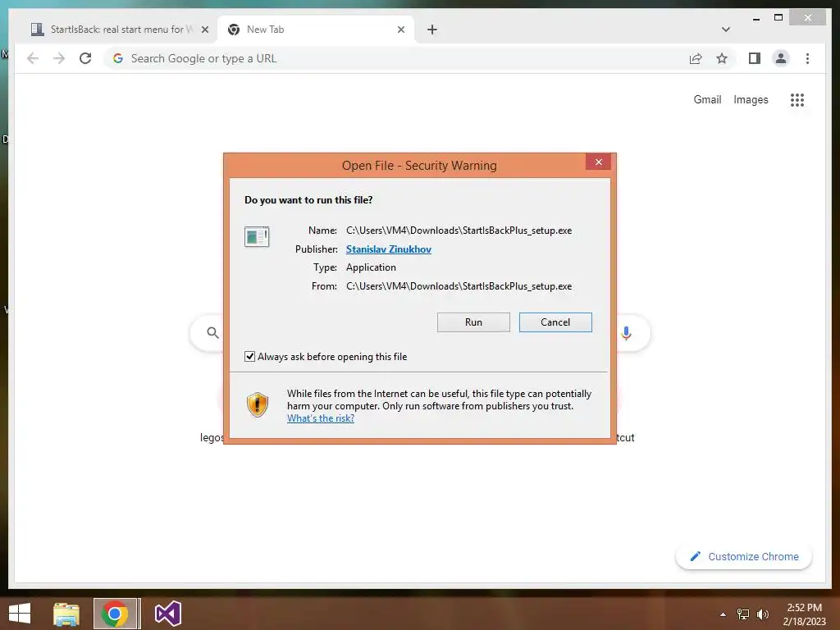Click the Google icon in the address bar
This screenshot has height=630, width=840.
pyautogui.click(x=118, y=58)
